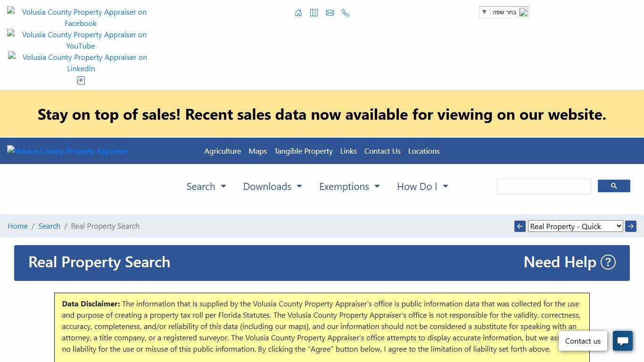
Task: Click the newsletter icon below the LinkedIn link
Action: pos(81,81)
